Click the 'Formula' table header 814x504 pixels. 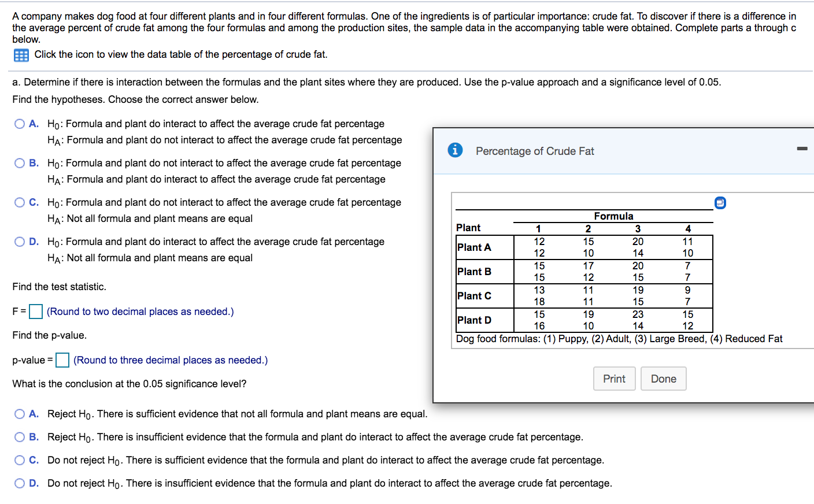click(613, 216)
